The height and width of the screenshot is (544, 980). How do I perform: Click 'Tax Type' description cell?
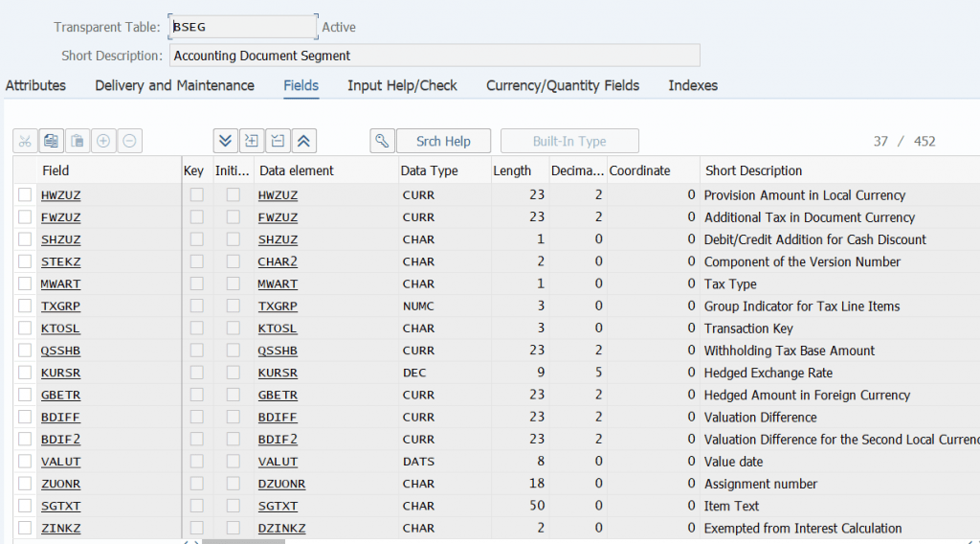(x=730, y=283)
